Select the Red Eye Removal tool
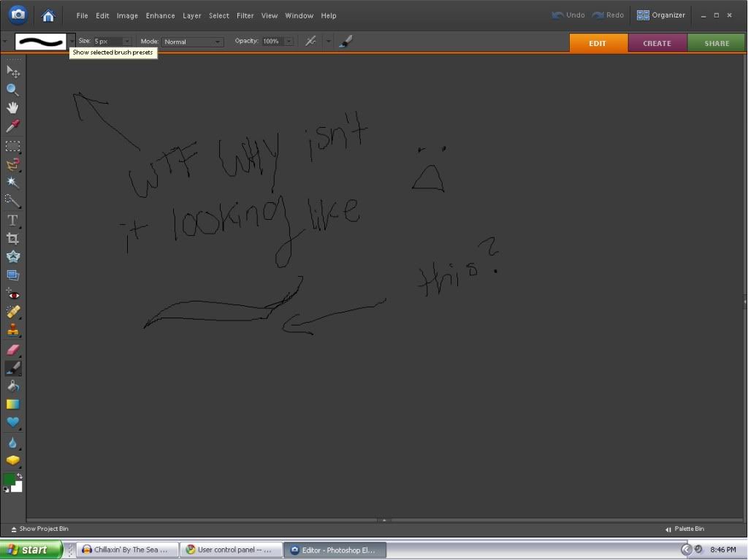This screenshot has height=560, width=748. point(12,294)
